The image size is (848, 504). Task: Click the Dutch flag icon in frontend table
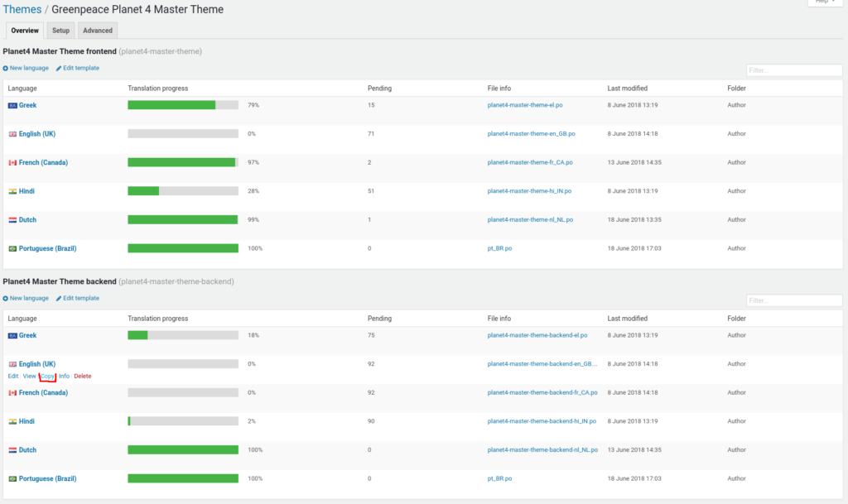coord(12,220)
